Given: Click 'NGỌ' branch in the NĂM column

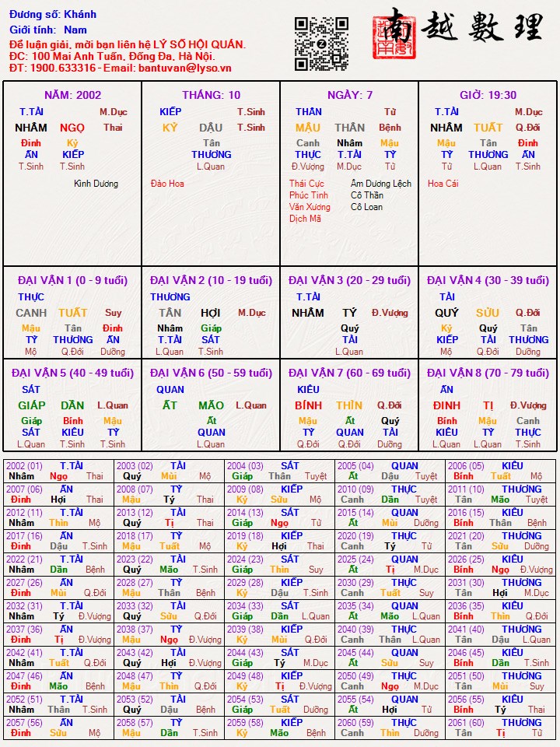Looking at the screenshot, I should tap(72, 128).
